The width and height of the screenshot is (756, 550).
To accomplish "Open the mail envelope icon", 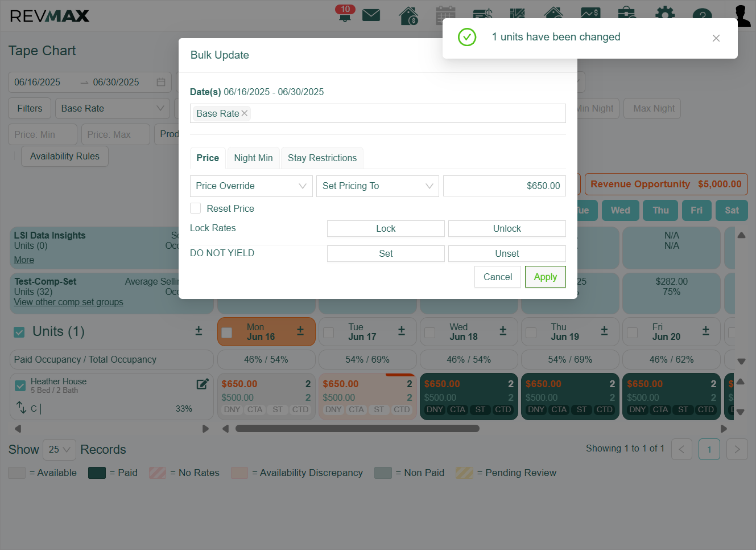I will click(x=371, y=15).
